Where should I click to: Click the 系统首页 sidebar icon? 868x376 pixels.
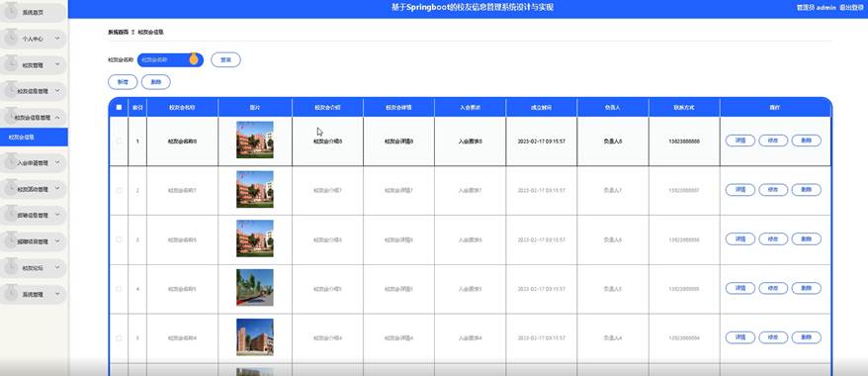pyautogui.click(x=11, y=12)
